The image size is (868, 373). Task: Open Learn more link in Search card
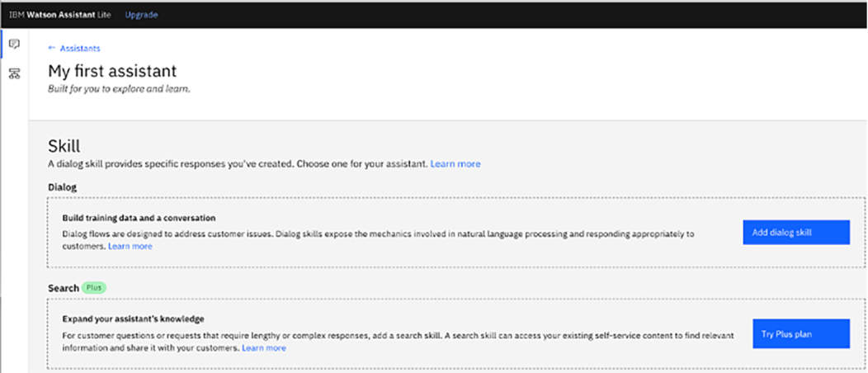tap(264, 348)
